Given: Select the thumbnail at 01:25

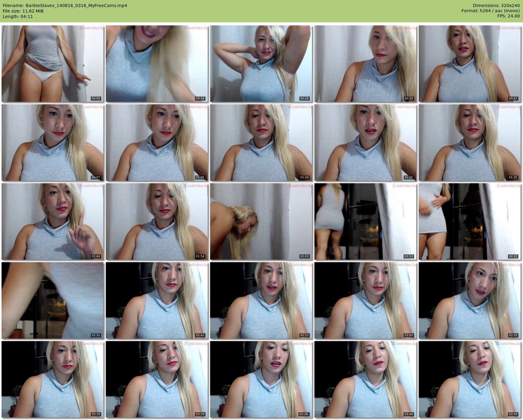Looking at the screenshot, I should click(365, 142).
